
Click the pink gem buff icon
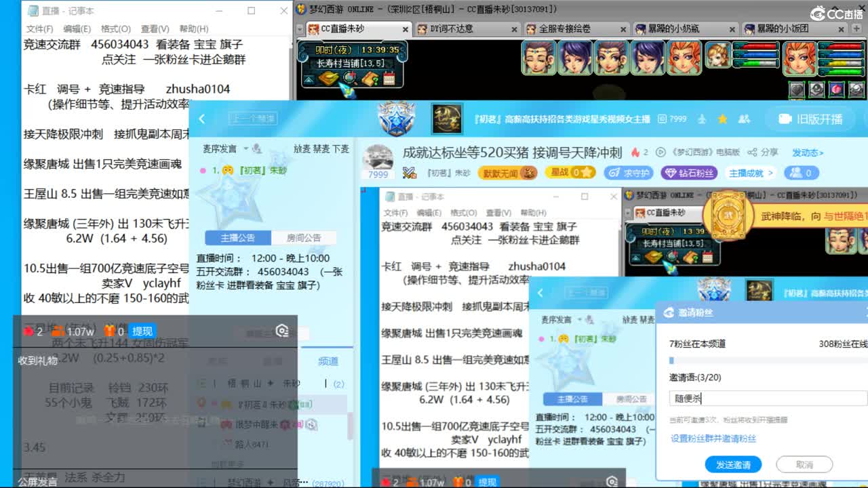pyautogui.click(x=837, y=89)
